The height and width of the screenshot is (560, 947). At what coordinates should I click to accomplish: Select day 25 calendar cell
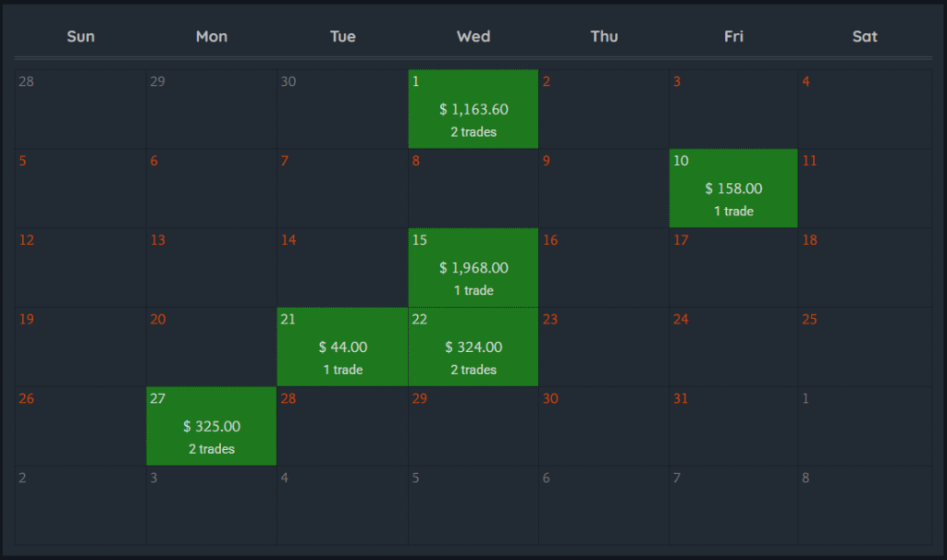coord(865,347)
